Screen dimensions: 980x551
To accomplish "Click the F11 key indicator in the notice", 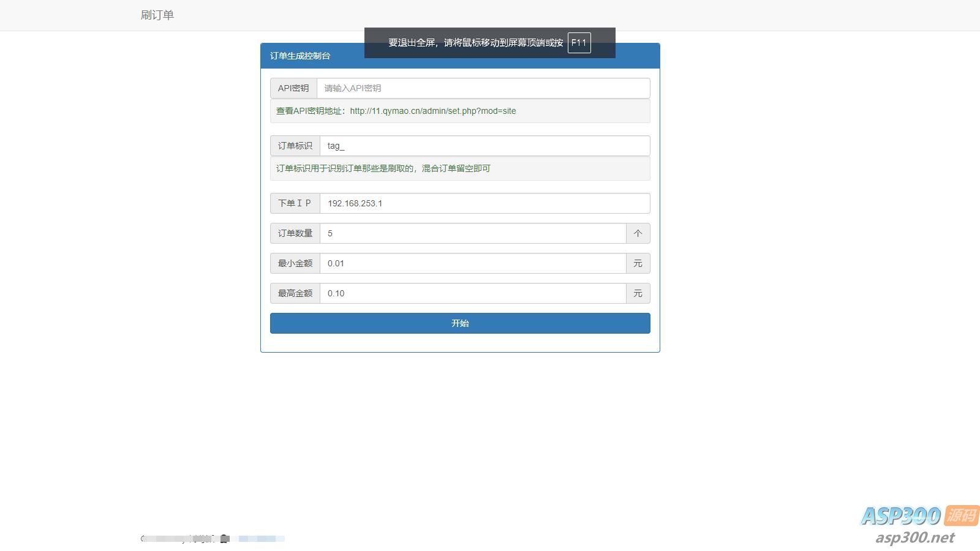I will pos(579,43).
